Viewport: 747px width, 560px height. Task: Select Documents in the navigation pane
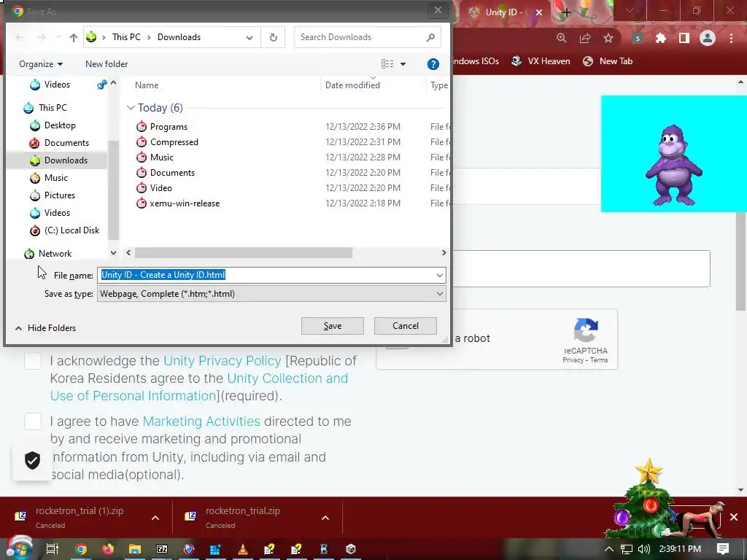[66, 143]
